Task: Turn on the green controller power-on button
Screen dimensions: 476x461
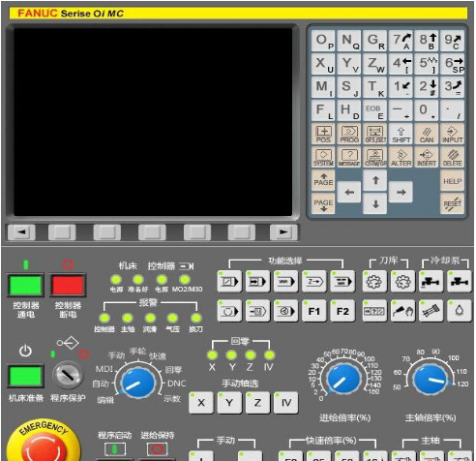Action: (x=26, y=286)
